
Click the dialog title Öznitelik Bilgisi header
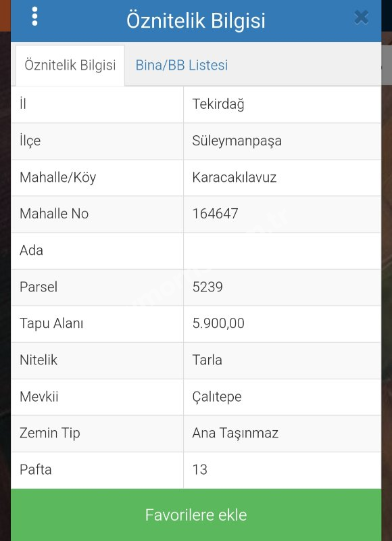coord(196,21)
